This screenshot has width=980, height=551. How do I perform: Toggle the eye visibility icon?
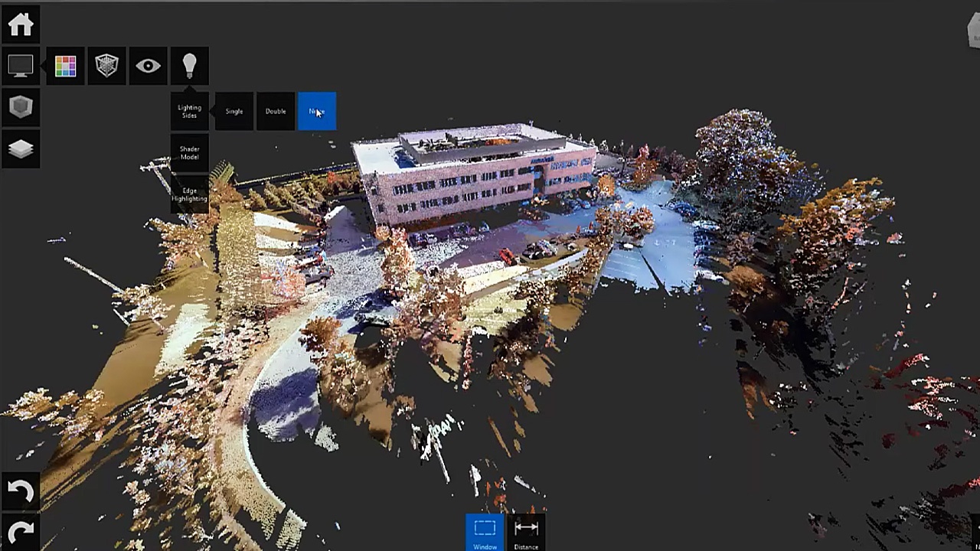[x=148, y=66]
